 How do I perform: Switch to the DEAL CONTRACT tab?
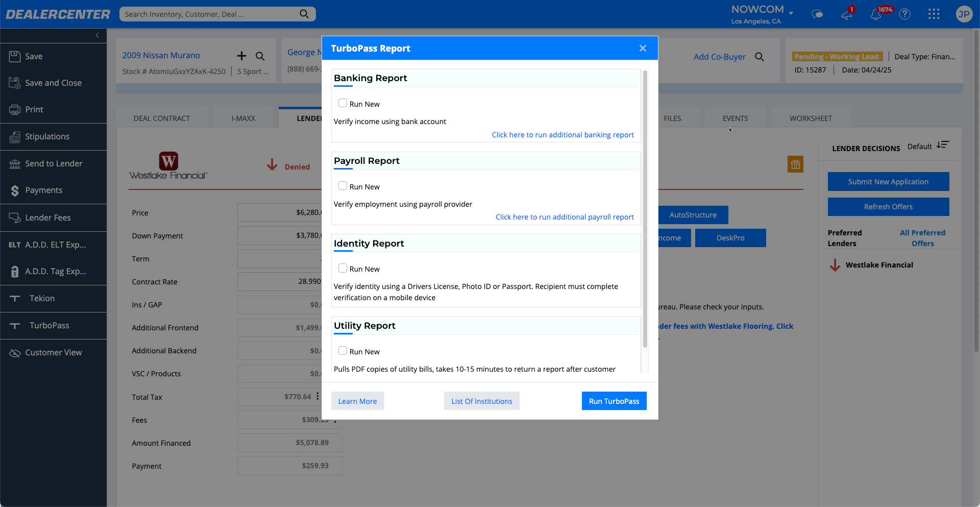point(162,118)
